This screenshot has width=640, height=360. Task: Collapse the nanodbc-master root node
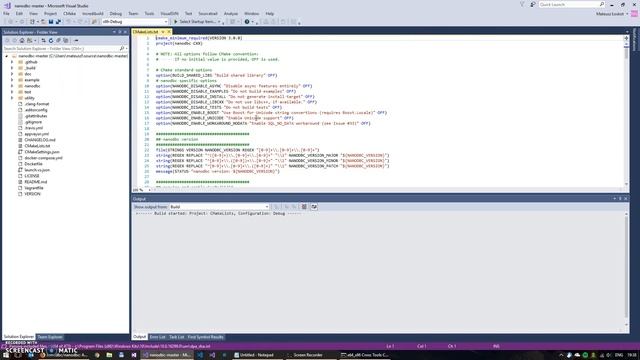click(7, 56)
